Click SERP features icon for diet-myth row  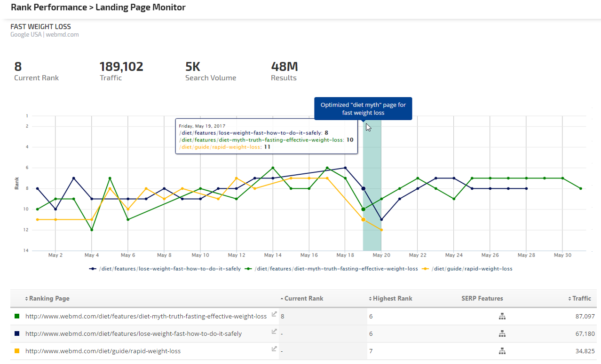pyautogui.click(x=502, y=317)
